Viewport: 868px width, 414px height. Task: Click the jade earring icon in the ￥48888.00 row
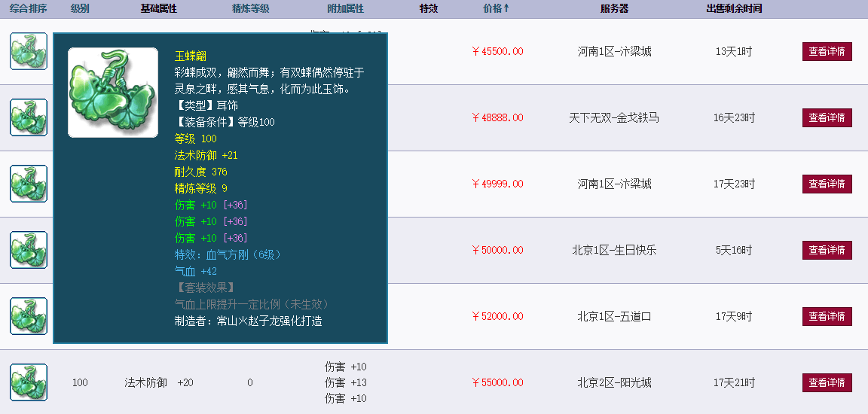tap(28, 117)
